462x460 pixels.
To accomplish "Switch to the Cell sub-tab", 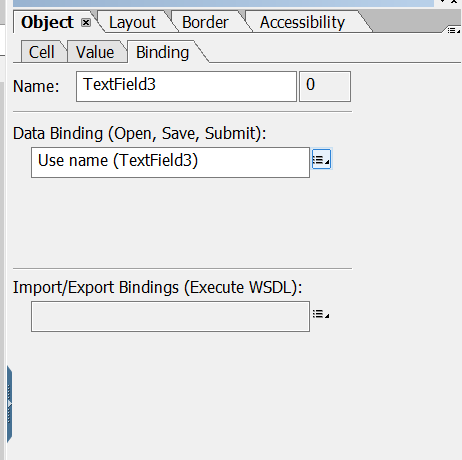I will [42, 52].
